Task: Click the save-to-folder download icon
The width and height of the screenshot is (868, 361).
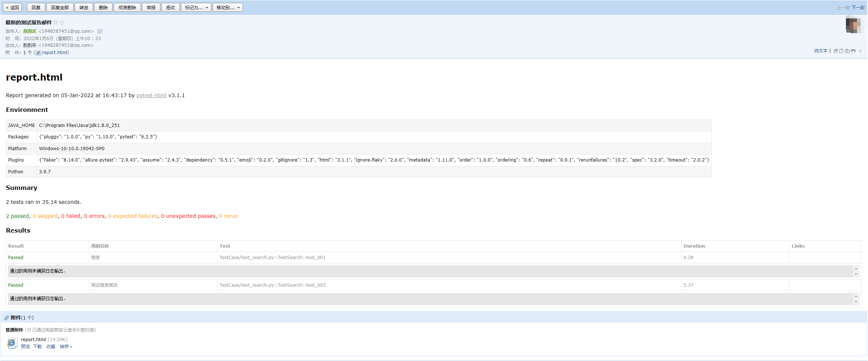Action: click(x=847, y=51)
